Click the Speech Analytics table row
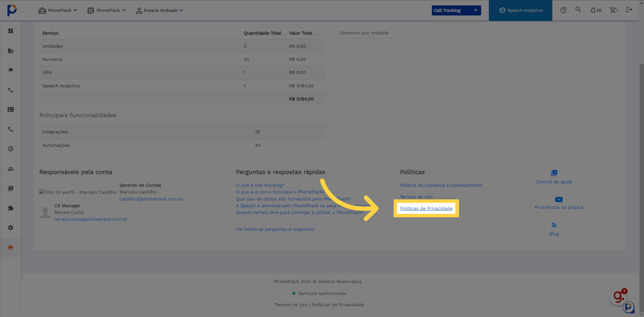 pos(182,86)
